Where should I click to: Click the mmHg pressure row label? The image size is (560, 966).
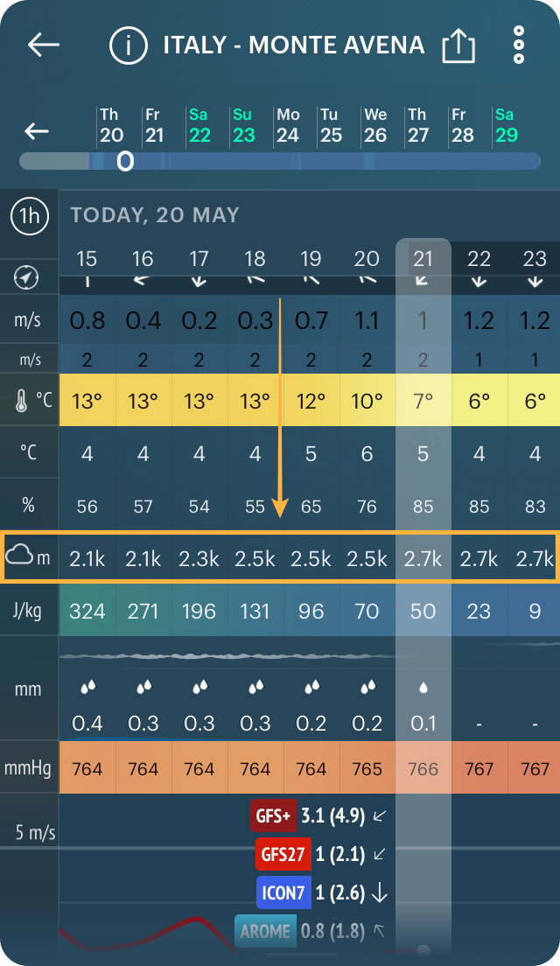point(26,767)
